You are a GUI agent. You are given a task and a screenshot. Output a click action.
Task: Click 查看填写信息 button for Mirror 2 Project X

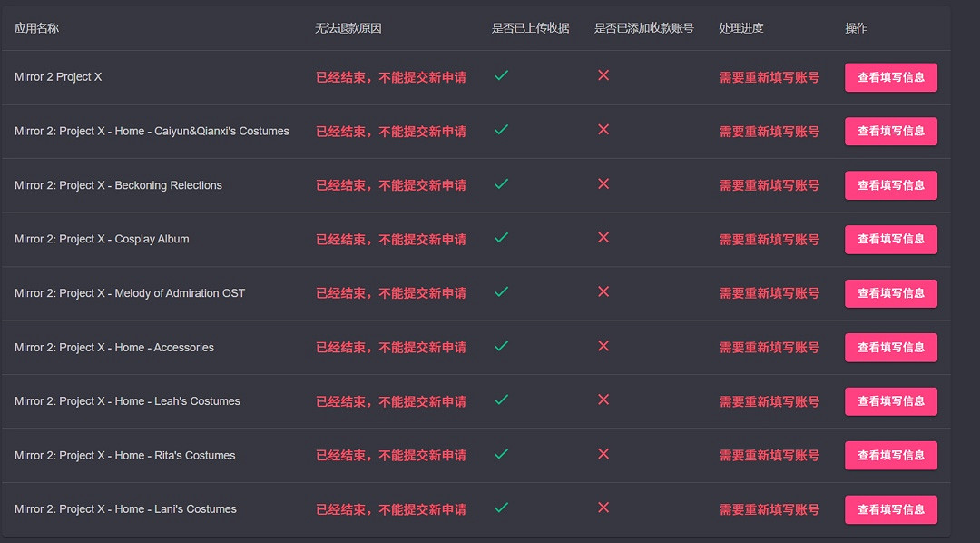(890, 77)
